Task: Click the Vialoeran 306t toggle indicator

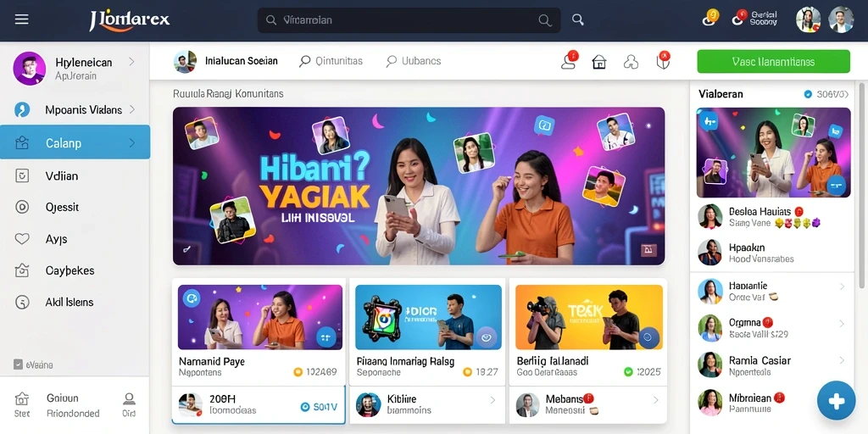Action: [x=808, y=95]
